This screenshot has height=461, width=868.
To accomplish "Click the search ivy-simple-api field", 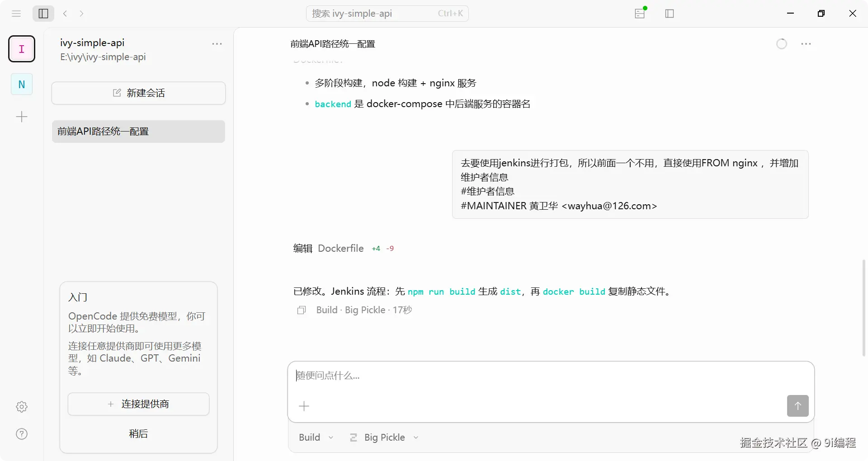I will point(387,14).
